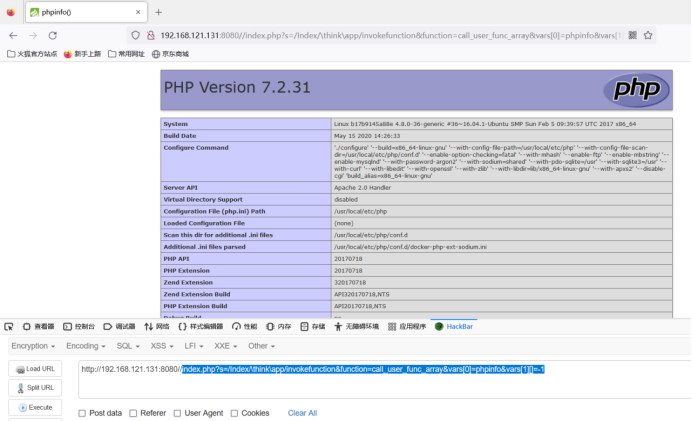692x421 pixels.
Task: Switch to the 性能 performance tab
Action: [244, 327]
